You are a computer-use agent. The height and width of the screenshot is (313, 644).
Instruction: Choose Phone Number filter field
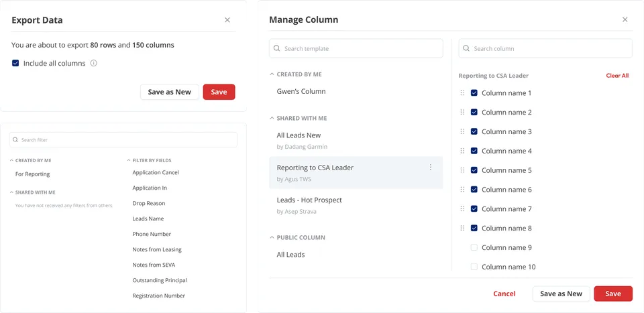(152, 234)
